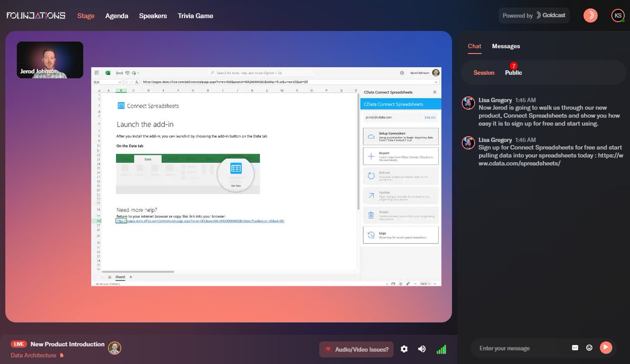The height and width of the screenshot is (364, 630).
Task: Click the Powered by Goldcast badge
Action: 533,16
